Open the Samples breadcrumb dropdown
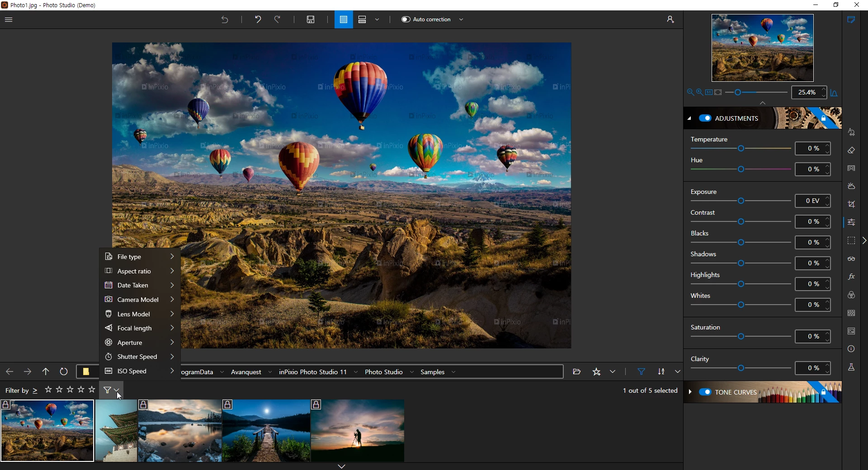This screenshot has height=470, width=868. click(453, 372)
